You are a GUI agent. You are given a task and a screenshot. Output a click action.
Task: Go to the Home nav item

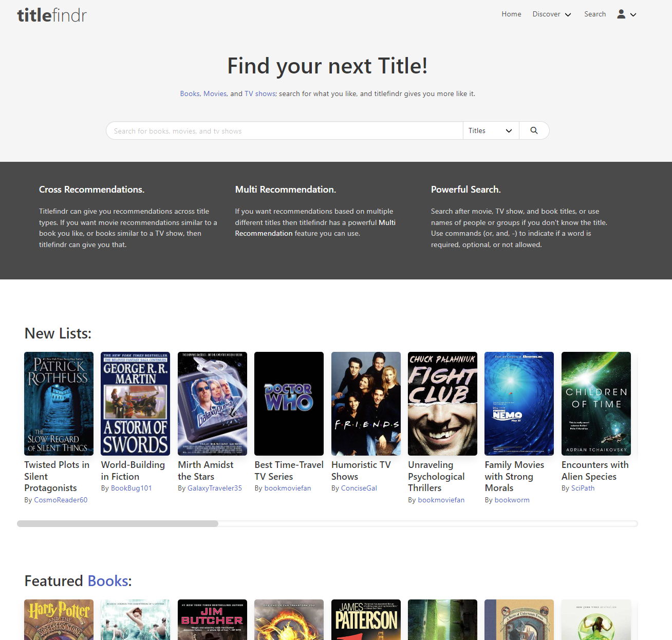(511, 14)
